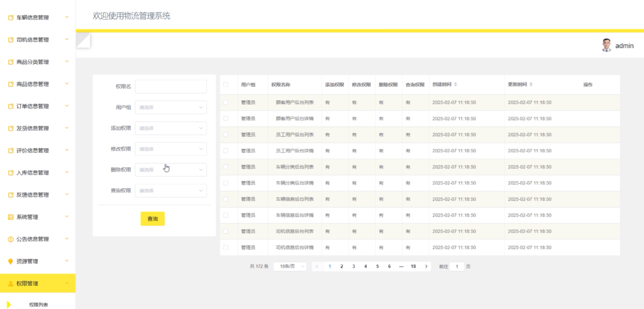Open the 删除权限 filter dropdown
The height and width of the screenshot is (309, 644).
(x=171, y=170)
